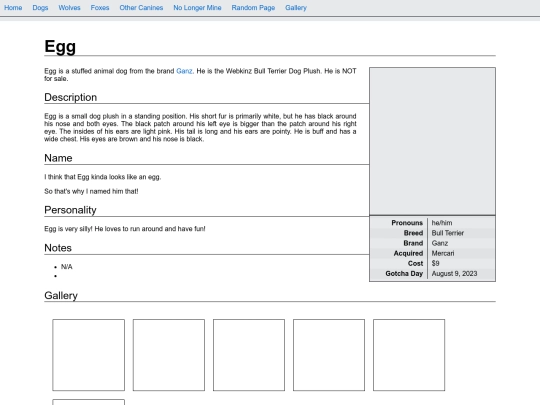Viewport: 540px width, 405px height.
Task: Select the Ganz value in infobox
Action: (x=440, y=243)
